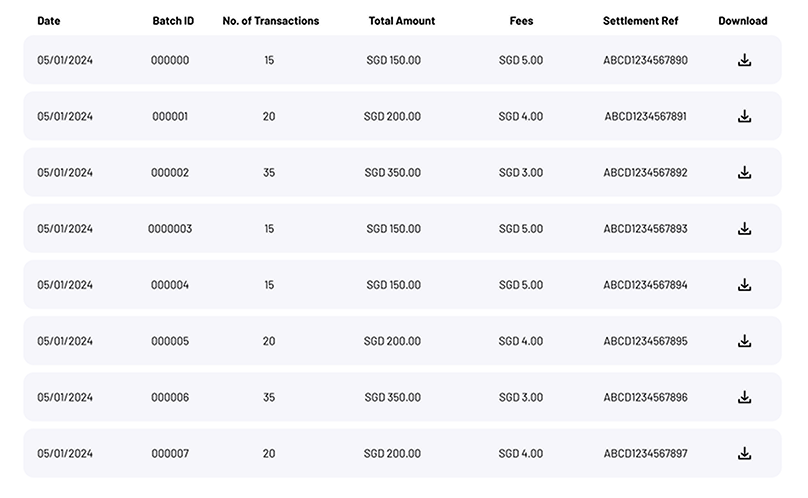The height and width of the screenshot is (498, 808).
Task: Download settlement file for batch 000006
Action: pyautogui.click(x=744, y=397)
